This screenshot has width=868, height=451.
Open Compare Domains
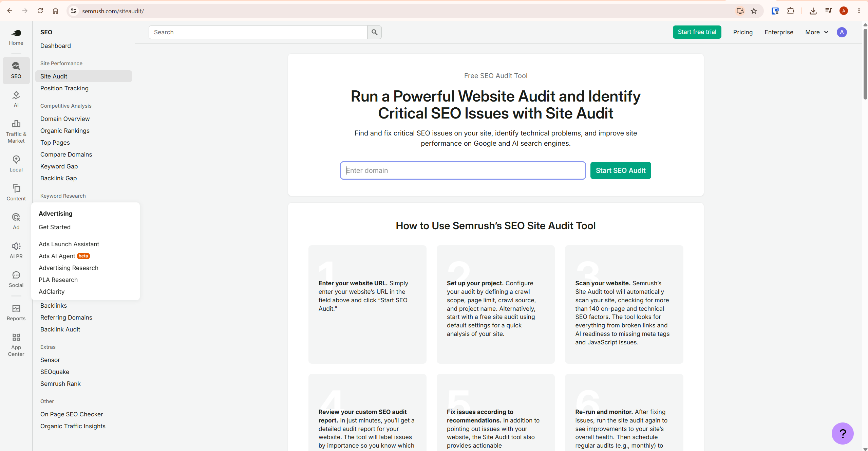[x=66, y=155]
